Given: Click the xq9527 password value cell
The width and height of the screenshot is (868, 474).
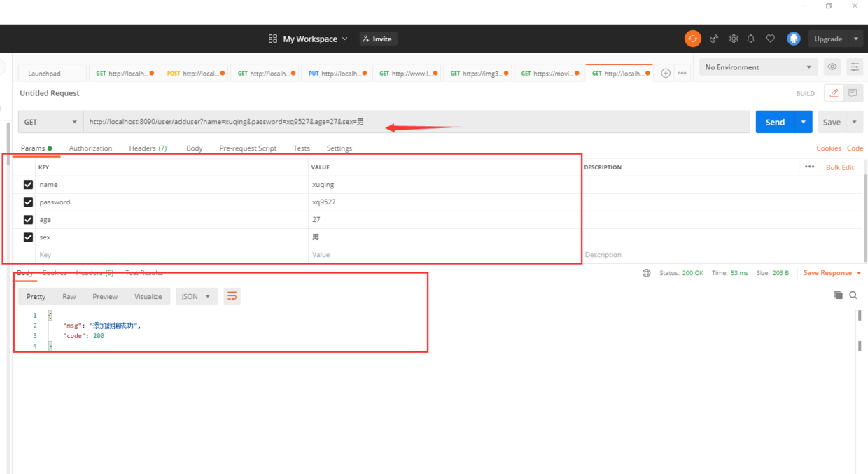Looking at the screenshot, I should tap(444, 202).
